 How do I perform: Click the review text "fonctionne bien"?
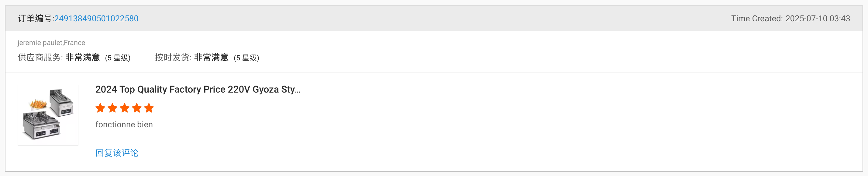point(124,124)
